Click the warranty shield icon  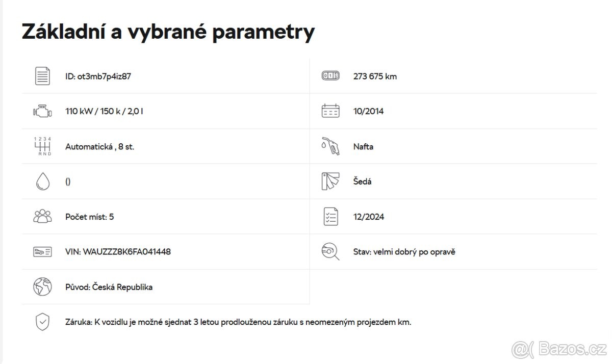[42, 322]
